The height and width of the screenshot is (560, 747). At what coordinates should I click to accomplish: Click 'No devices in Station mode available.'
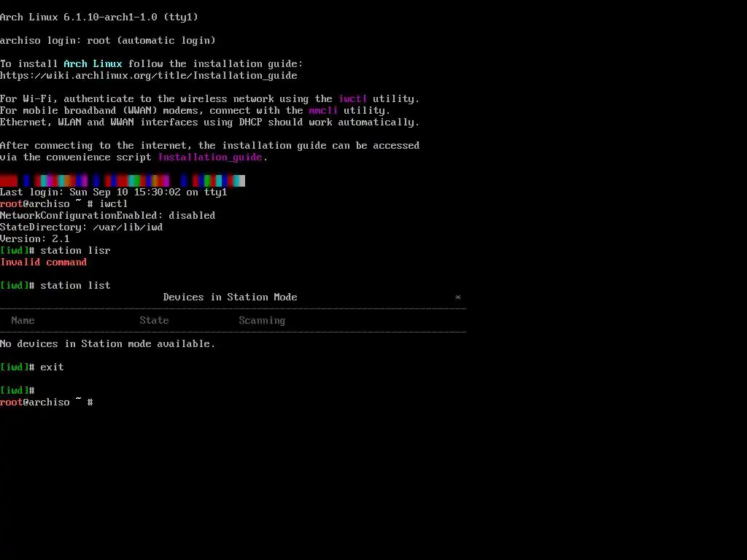pyautogui.click(x=108, y=344)
